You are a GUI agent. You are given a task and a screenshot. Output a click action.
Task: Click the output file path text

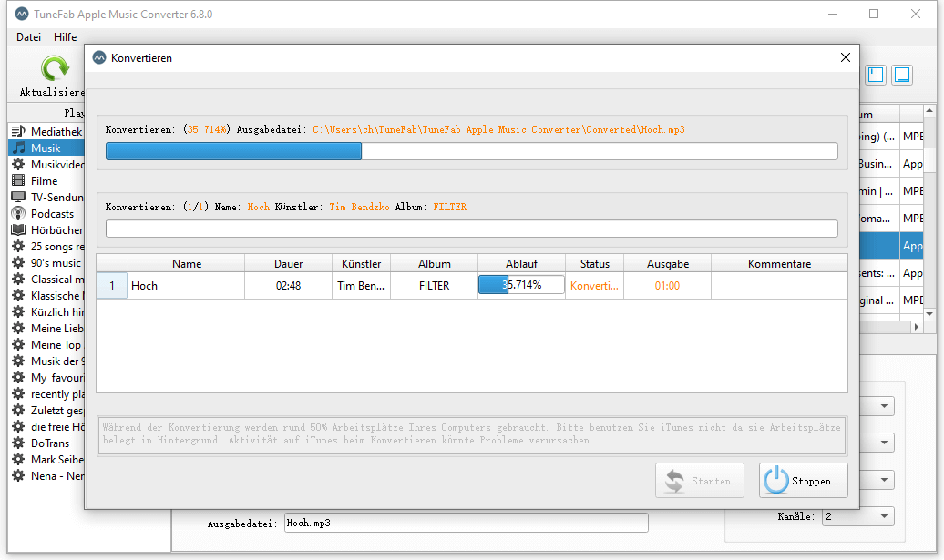pos(498,129)
